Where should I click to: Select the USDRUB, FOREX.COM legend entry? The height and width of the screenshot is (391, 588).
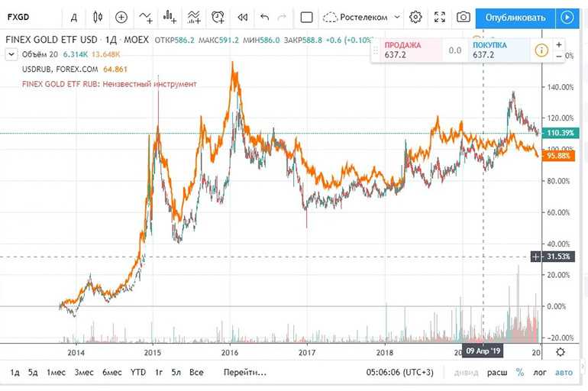(x=60, y=69)
